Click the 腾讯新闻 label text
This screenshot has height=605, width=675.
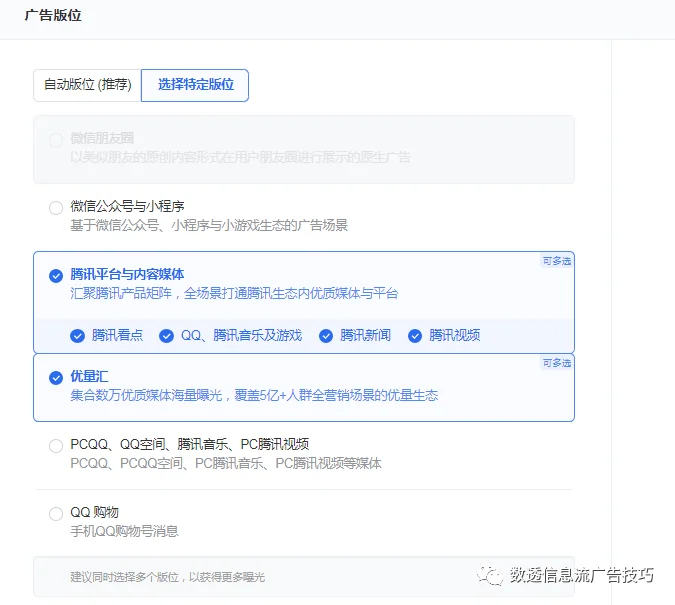click(365, 335)
